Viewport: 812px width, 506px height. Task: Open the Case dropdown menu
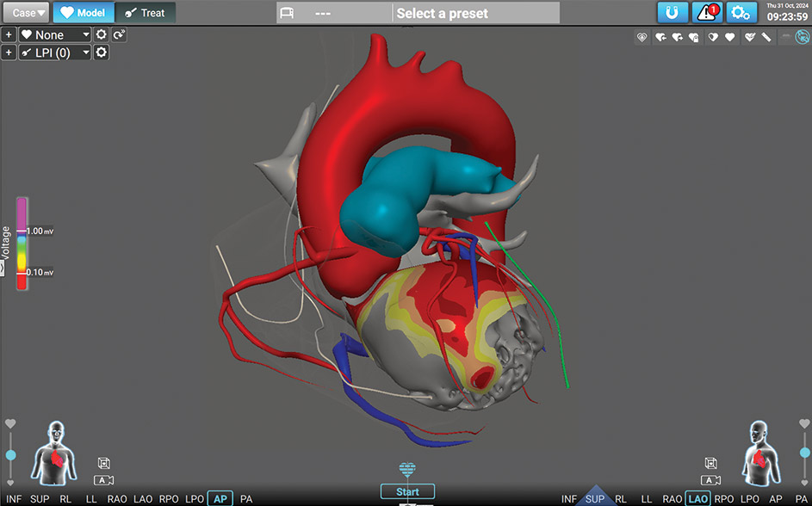tap(29, 13)
